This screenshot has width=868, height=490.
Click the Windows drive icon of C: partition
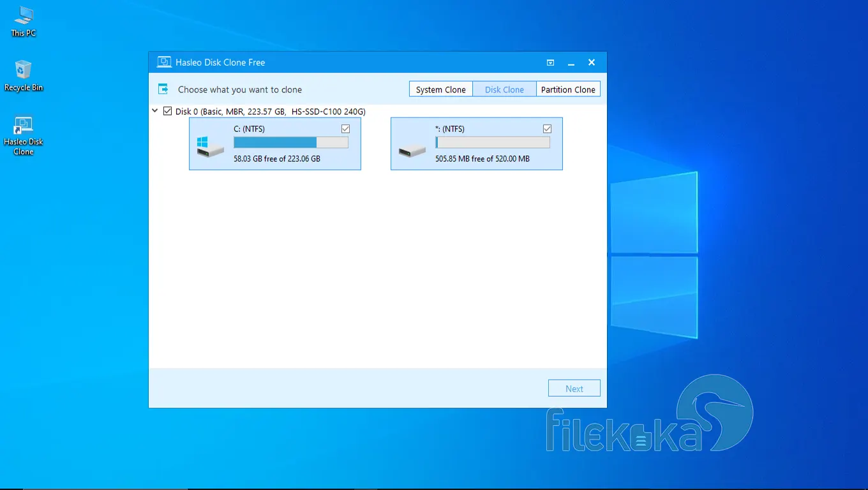click(210, 147)
